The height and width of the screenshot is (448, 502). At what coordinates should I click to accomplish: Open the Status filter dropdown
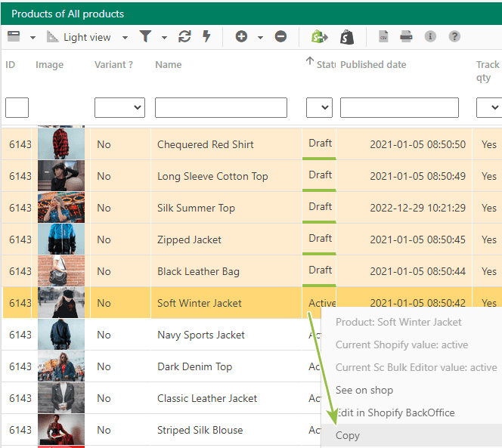(x=319, y=107)
